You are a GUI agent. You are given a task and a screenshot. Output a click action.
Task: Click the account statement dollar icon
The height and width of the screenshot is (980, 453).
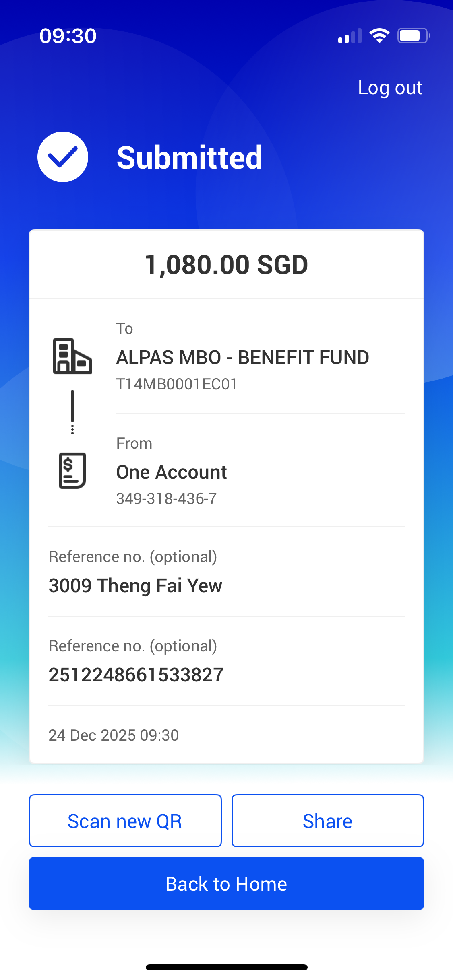coord(72,471)
